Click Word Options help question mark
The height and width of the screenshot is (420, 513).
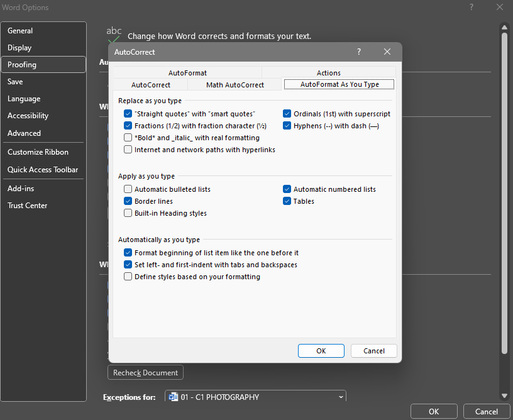point(472,7)
